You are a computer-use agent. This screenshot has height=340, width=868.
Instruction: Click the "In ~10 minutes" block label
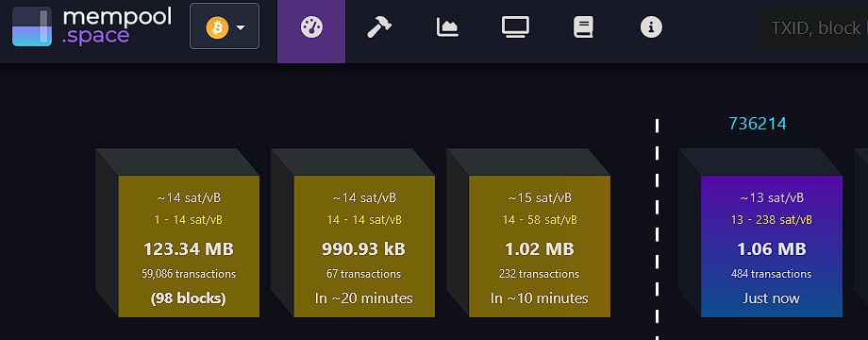539,298
